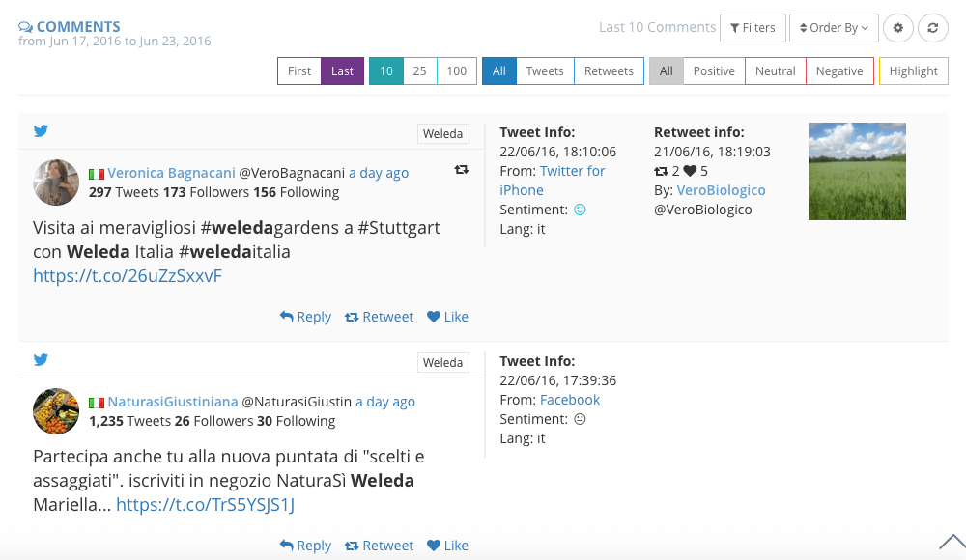Viewport: 966px width, 560px height.
Task: Open the settings gear button
Action: coord(898,28)
